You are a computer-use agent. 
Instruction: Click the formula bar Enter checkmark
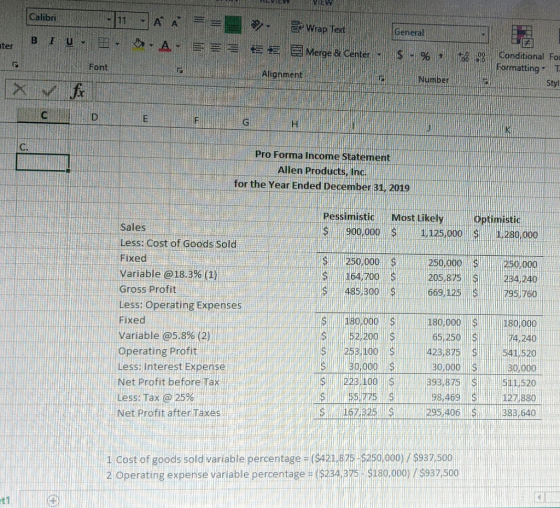49,91
